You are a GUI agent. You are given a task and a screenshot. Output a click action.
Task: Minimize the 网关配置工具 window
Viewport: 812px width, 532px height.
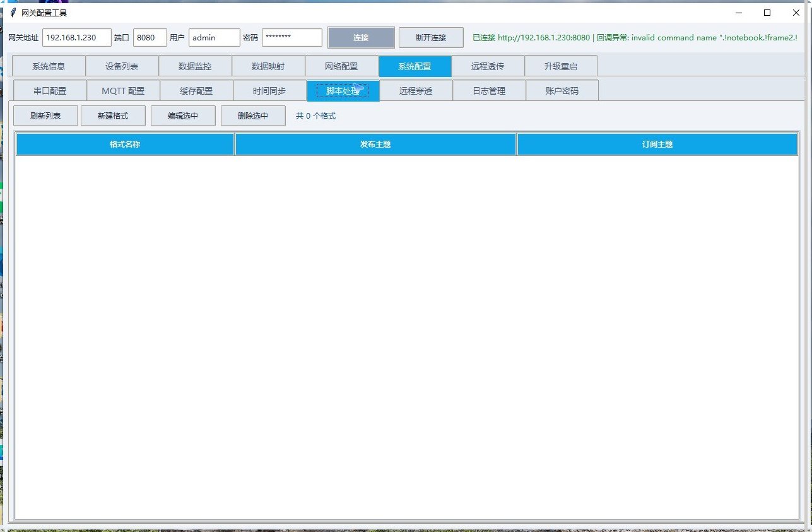(739, 13)
